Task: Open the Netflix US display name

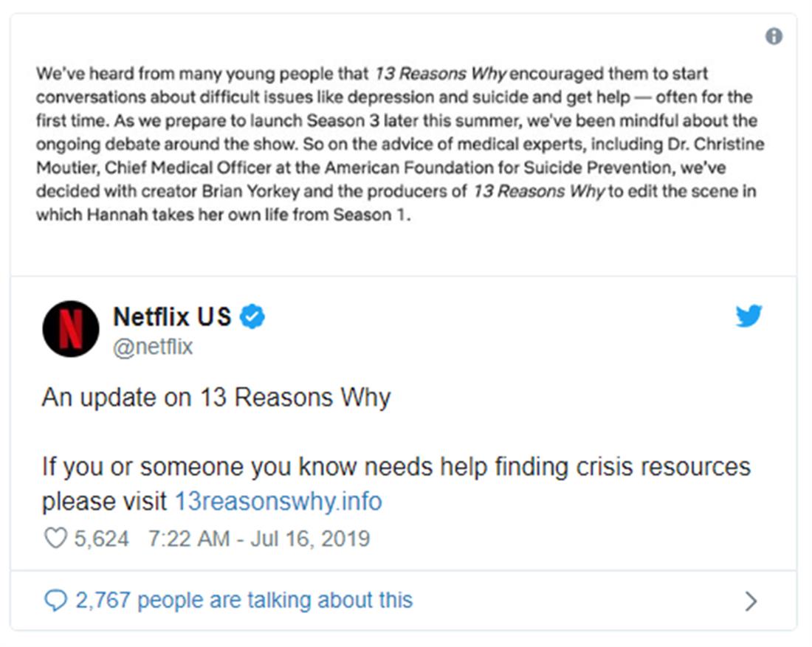Action: pos(172,317)
